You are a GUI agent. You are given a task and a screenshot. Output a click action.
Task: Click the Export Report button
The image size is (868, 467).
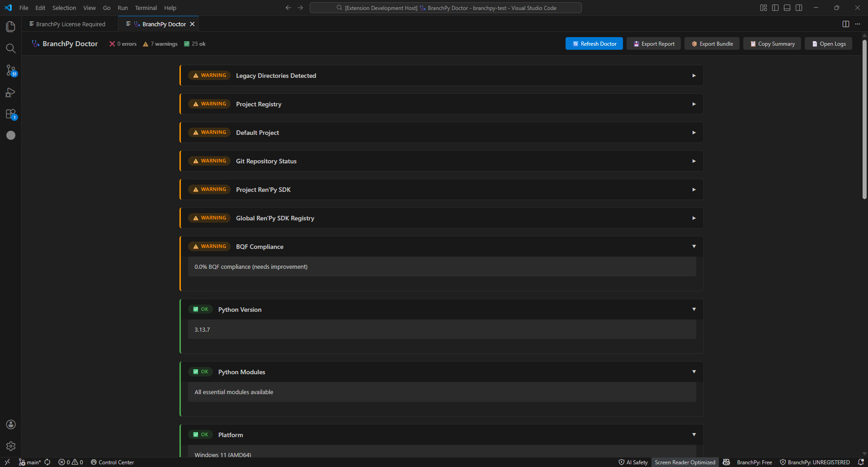click(x=653, y=44)
